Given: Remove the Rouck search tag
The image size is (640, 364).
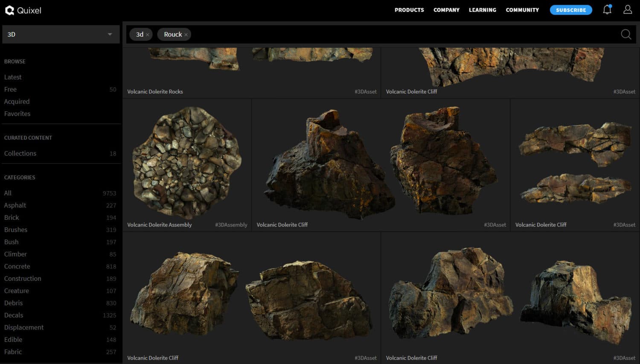Looking at the screenshot, I should pos(186,35).
